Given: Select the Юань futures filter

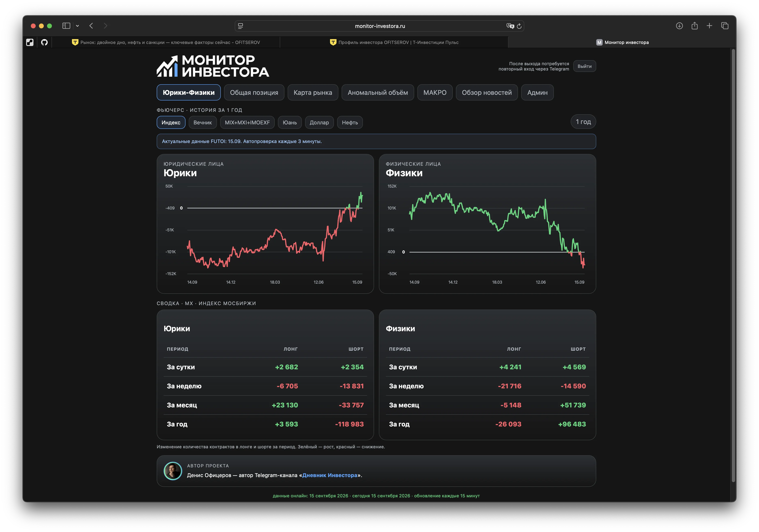Looking at the screenshot, I should click(x=289, y=123).
